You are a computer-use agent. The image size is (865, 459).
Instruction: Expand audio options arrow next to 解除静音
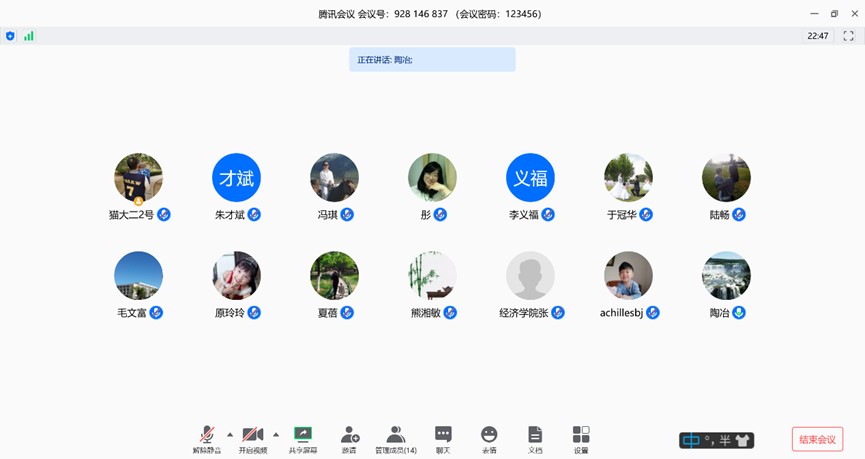tap(230, 434)
